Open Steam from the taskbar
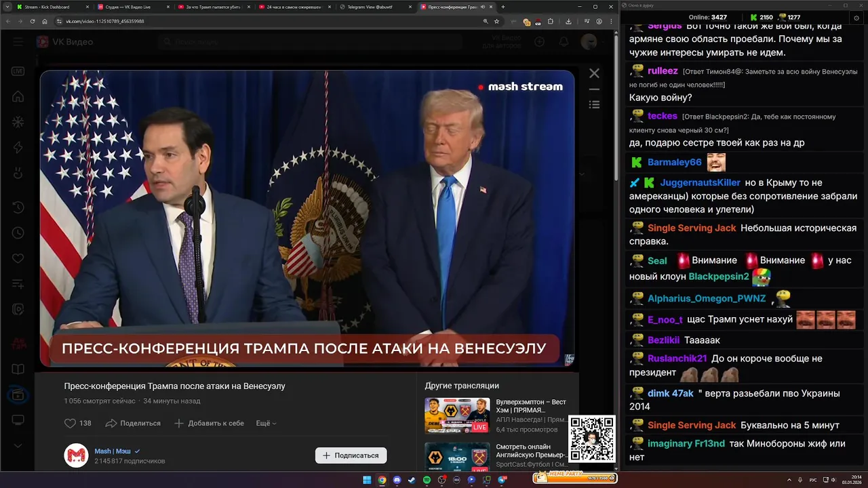868x488 pixels. click(412, 480)
